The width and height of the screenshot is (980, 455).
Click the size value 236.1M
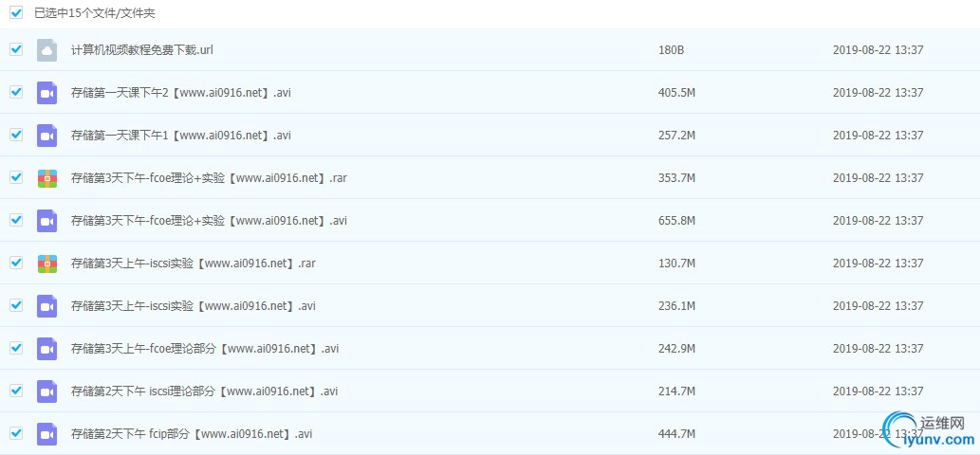coord(676,306)
